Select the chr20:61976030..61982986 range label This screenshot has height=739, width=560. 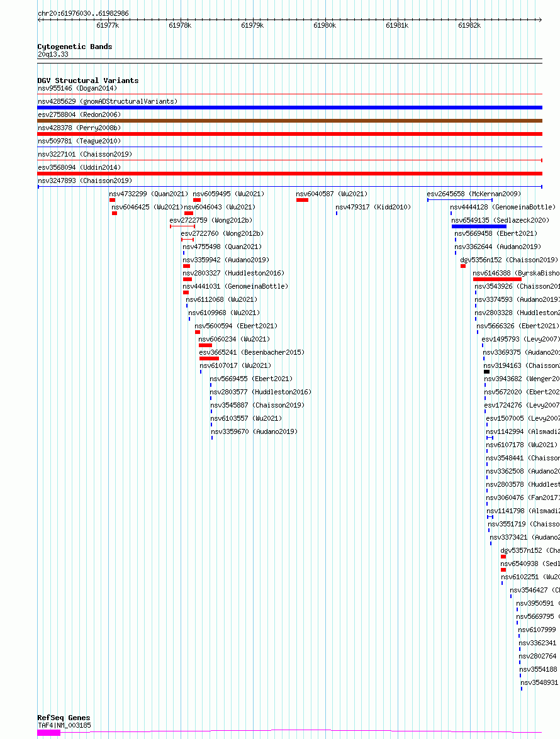[x=83, y=13]
